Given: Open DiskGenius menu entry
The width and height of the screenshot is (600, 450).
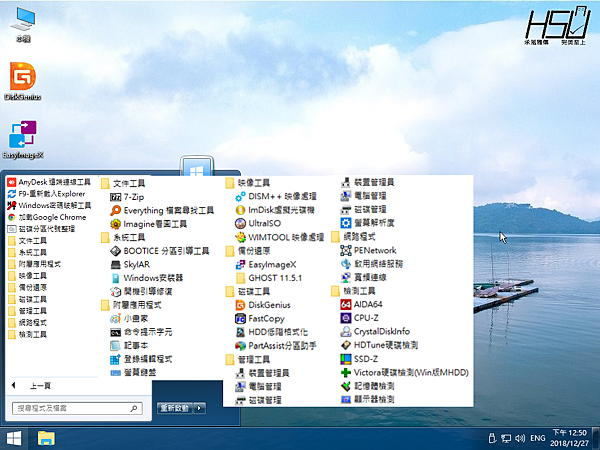Looking at the screenshot, I should pyautogui.click(x=263, y=305).
